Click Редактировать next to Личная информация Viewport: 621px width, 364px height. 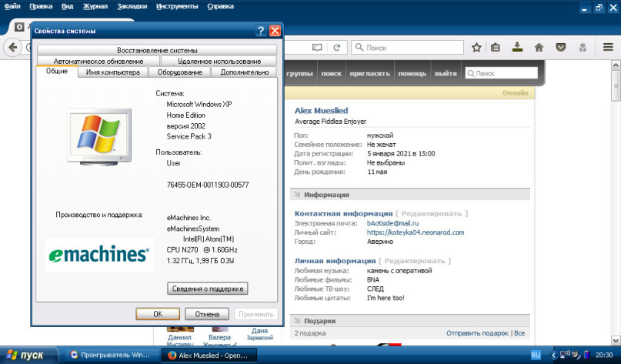(415, 261)
